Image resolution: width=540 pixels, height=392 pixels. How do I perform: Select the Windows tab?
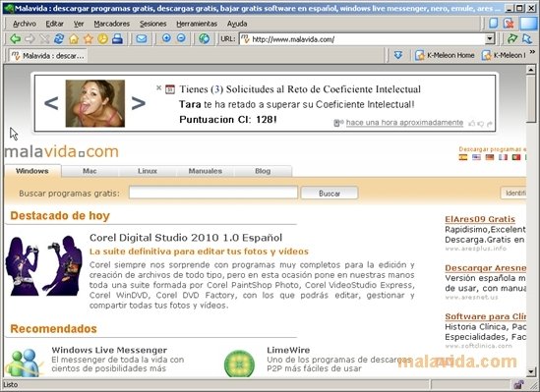32,171
